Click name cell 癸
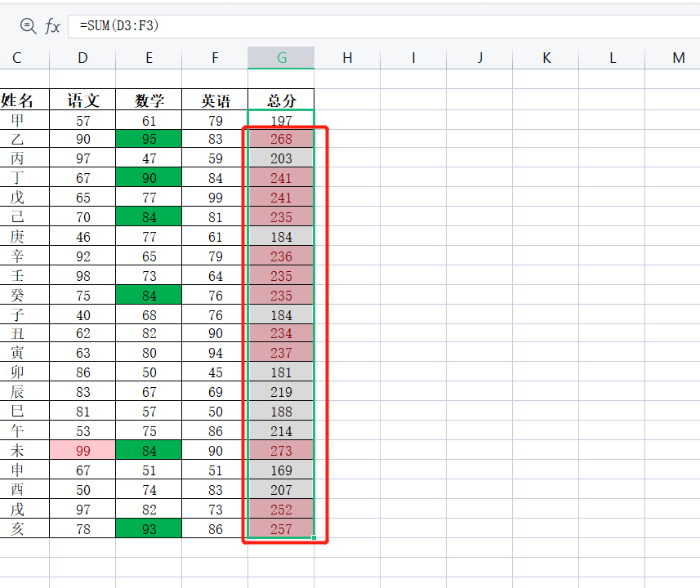The image size is (700, 588). click(x=25, y=295)
